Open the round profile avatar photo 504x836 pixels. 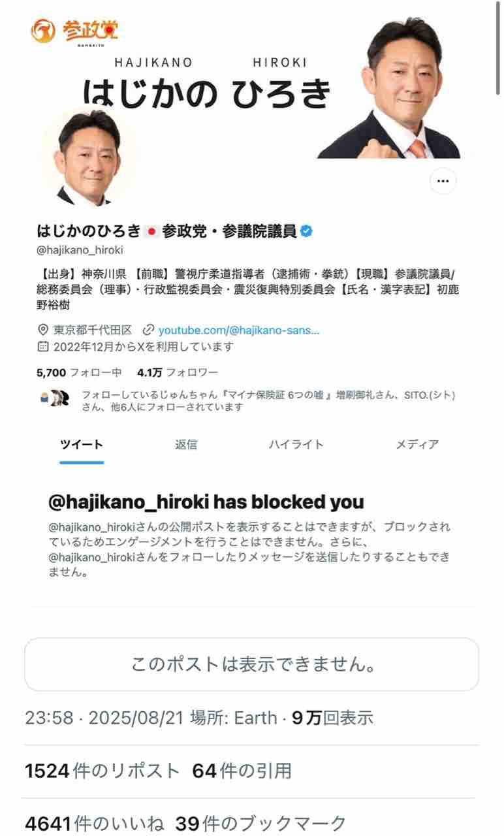(89, 155)
